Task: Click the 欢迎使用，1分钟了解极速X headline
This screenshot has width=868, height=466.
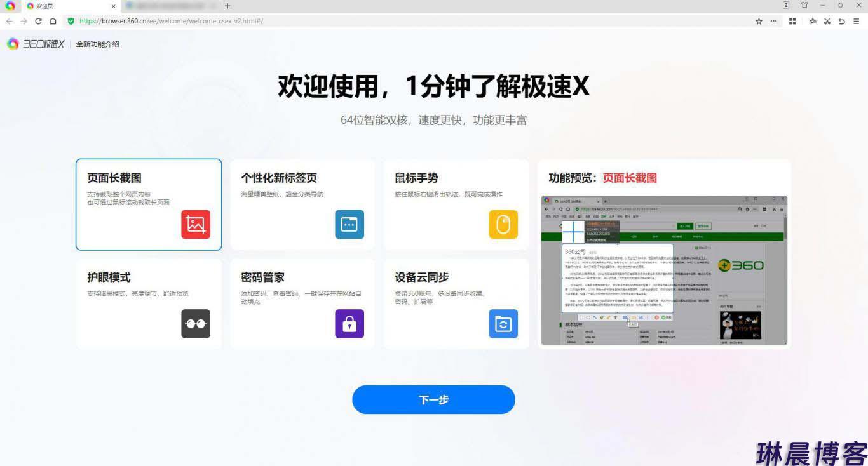Action: tap(433, 86)
